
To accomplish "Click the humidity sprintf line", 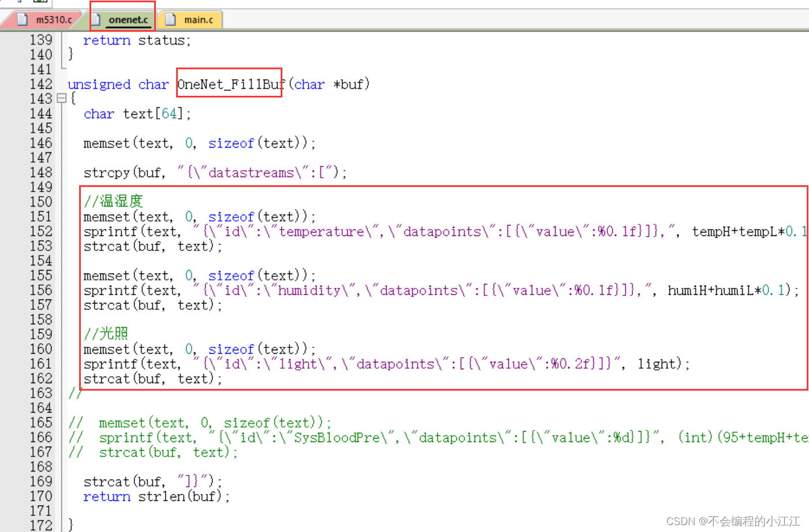I will pos(441,290).
